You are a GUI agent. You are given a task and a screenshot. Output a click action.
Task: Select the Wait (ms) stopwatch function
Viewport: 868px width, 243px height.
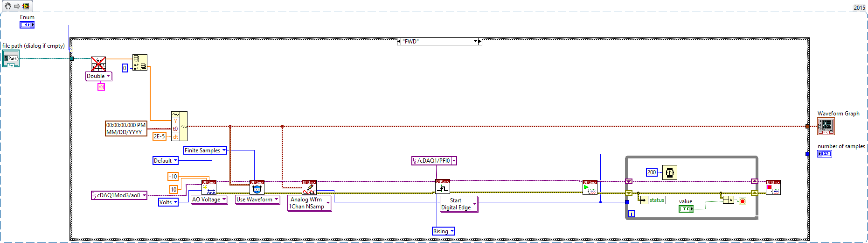[x=670, y=172]
